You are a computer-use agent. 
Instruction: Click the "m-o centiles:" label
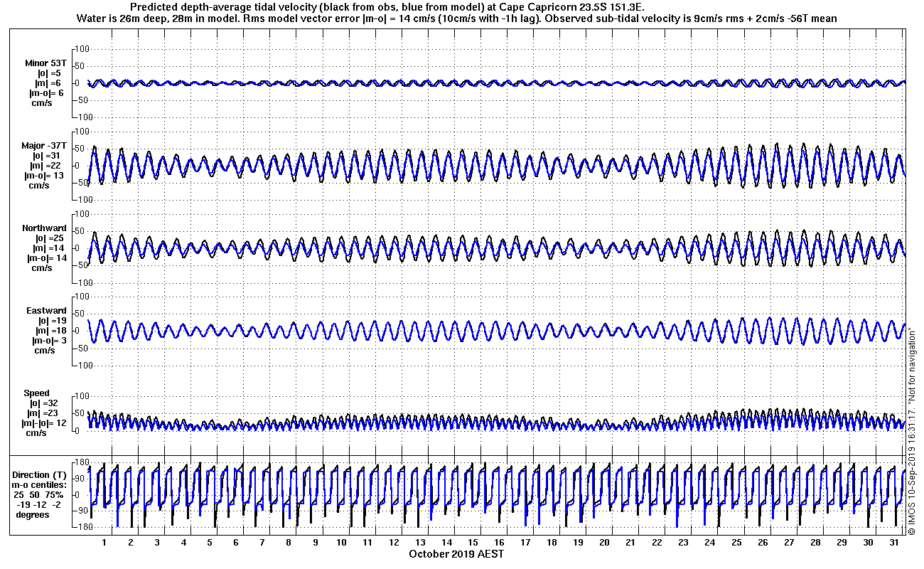[38, 484]
